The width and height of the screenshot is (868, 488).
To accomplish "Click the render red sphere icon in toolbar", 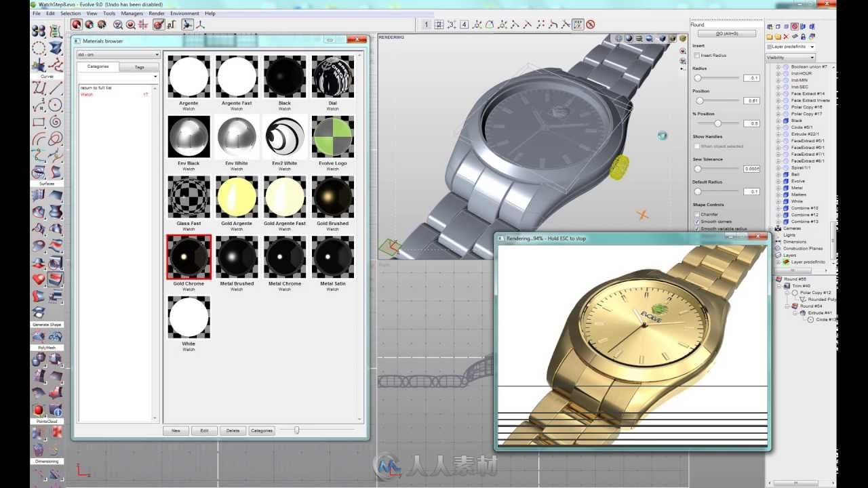I will (77, 24).
